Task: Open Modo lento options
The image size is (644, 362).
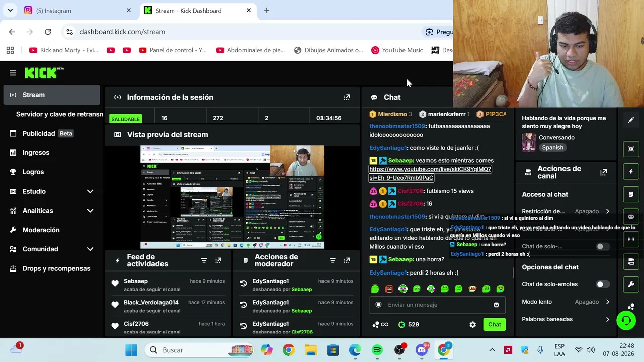Action: click(x=566, y=302)
